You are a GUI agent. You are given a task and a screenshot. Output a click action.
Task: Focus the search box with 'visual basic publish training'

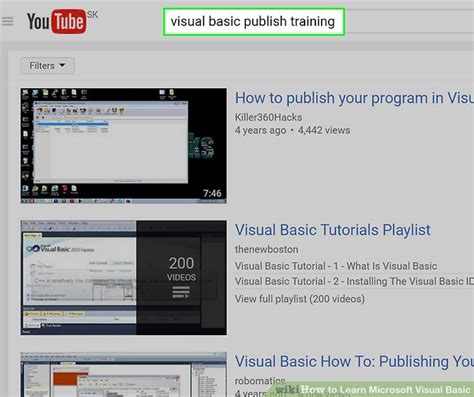[254, 22]
